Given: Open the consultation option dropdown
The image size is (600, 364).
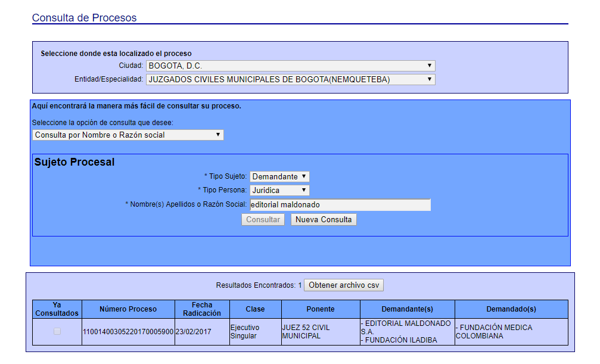Looking at the screenshot, I should point(128,135).
